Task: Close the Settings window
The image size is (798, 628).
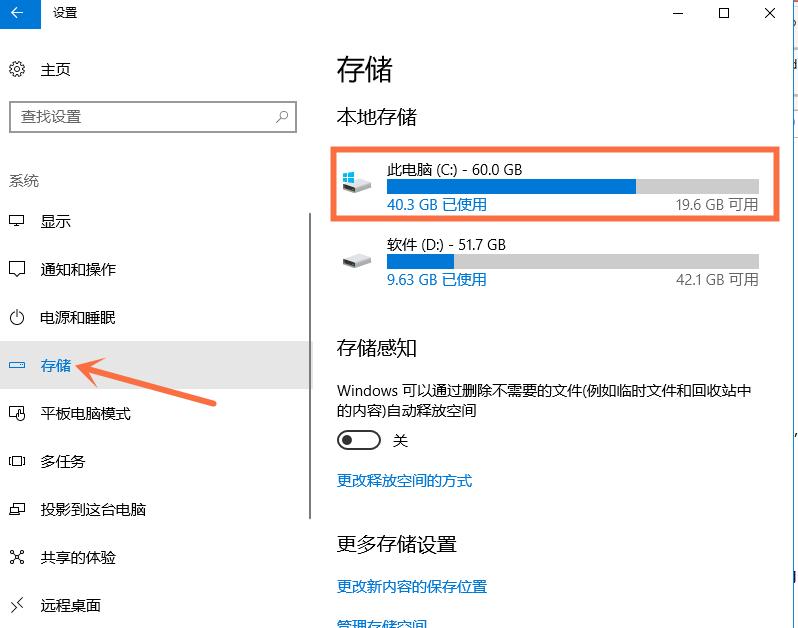Action: point(770,13)
